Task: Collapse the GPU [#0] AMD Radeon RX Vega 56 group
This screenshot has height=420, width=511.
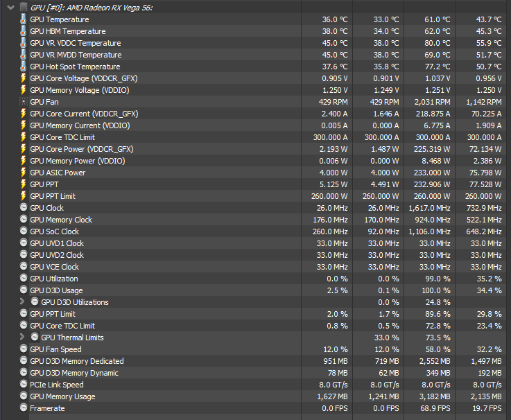Action: coord(11,8)
